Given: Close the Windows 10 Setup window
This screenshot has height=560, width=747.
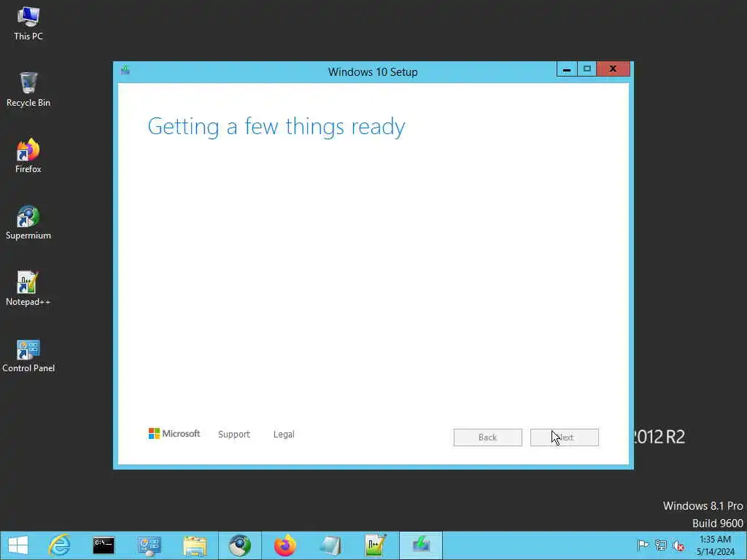Looking at the screenshot, I should [x=613, y=69].
